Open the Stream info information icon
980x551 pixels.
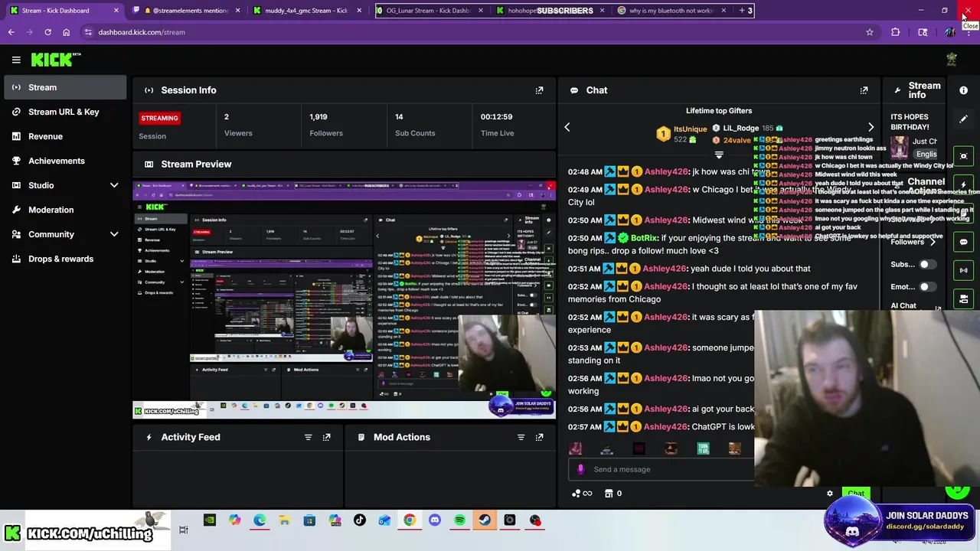tap(963, 90)
